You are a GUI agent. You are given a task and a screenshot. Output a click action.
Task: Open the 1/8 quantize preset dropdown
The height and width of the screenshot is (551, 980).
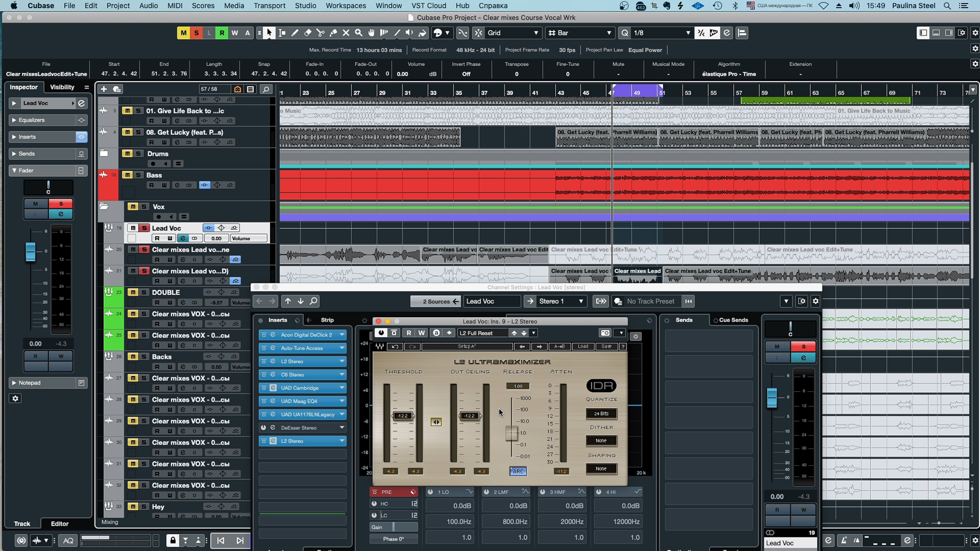[662, 33]
